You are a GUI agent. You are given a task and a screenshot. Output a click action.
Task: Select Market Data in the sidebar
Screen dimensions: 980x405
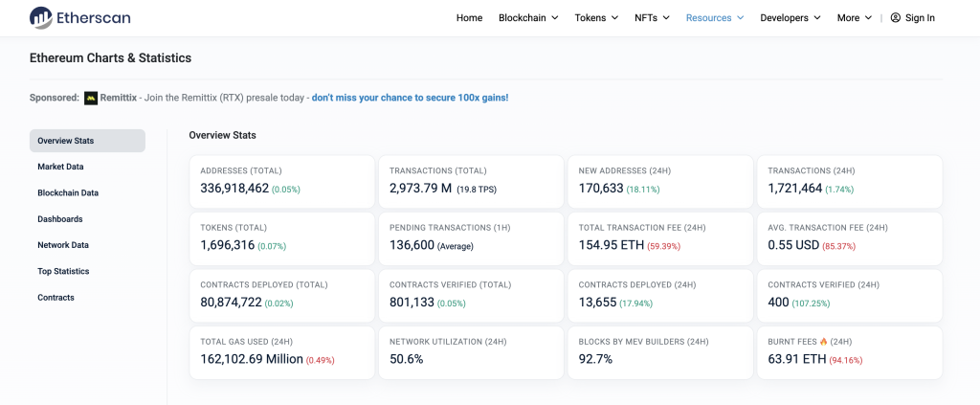[60, 167]
